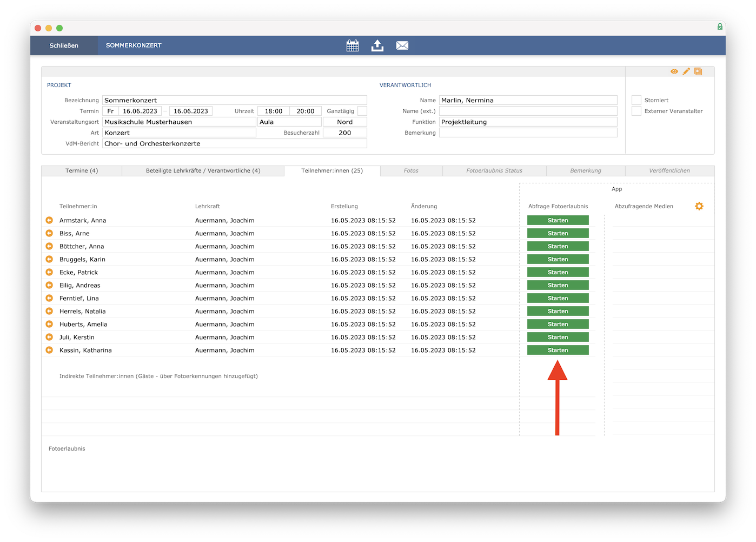Click orange arrow next to Huberts, Amelia

[x=49, y=324]
